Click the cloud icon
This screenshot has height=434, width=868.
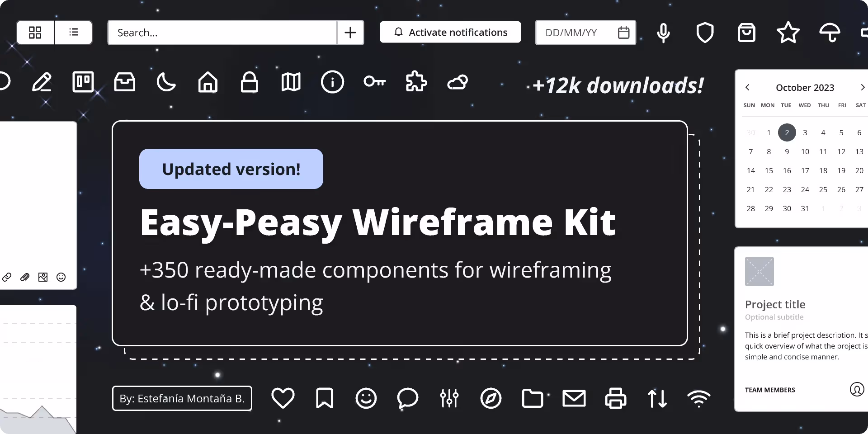(458, 83)
